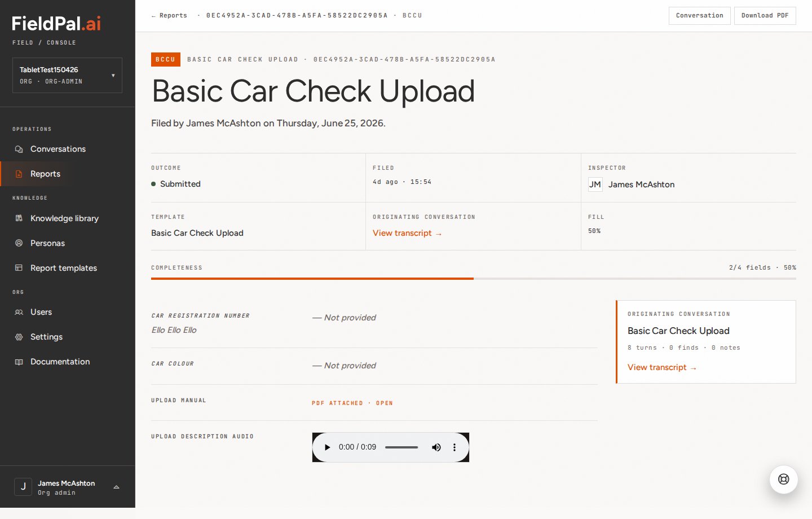The height and width of the screenshot is (519, 812).
Task: Open Report templates page
Action: (x=64, y=268)
